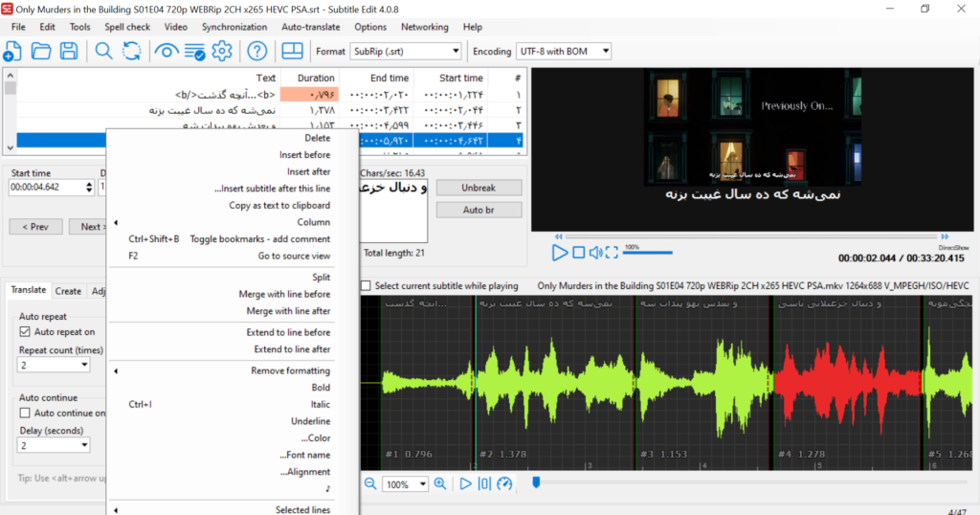Open the Synchronization menu
The image size is (980, 515).
coord(234,27)
